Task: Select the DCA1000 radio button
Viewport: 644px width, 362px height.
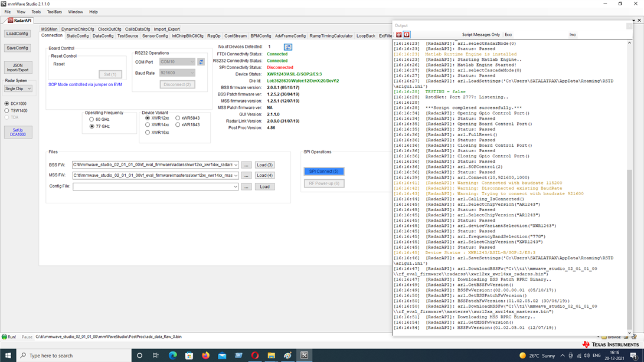Action: point(6,103)
